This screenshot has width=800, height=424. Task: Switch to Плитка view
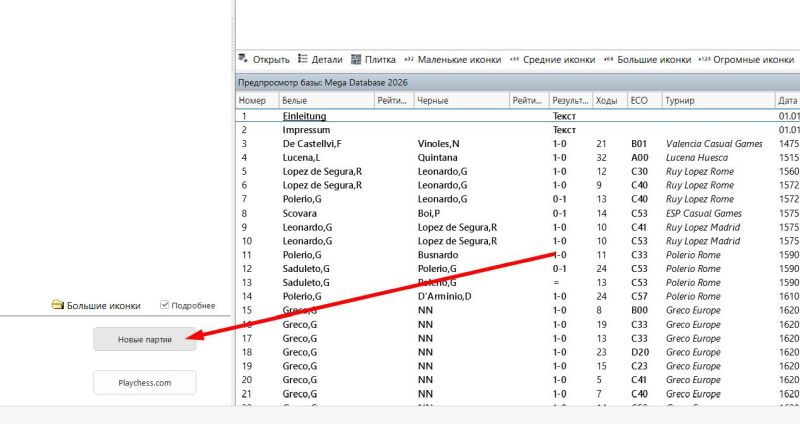(373, 59)
